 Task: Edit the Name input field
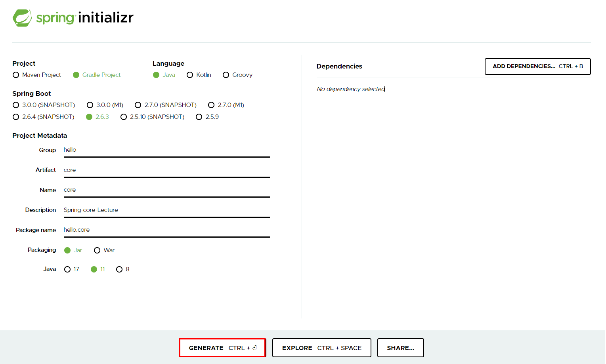pos(166,190)
